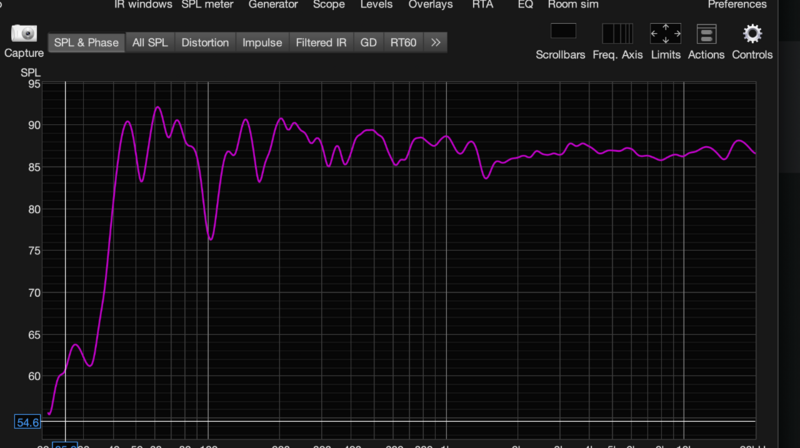Open the Actions panel icon
The width and height of the screenshot is (800, 448).
(706, 34)
